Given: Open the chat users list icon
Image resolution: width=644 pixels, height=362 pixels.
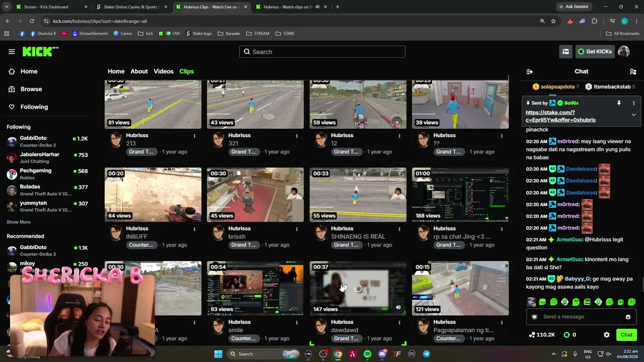Looking at the screenshot, I should pos(633,71).
